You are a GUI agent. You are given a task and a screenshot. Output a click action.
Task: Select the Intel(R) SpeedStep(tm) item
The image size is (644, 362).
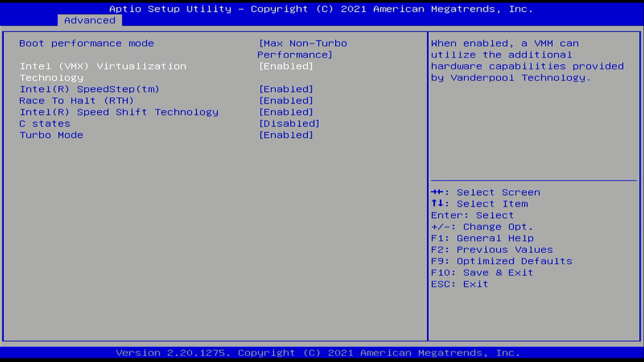pyautogui.click(x=89, y=89)
